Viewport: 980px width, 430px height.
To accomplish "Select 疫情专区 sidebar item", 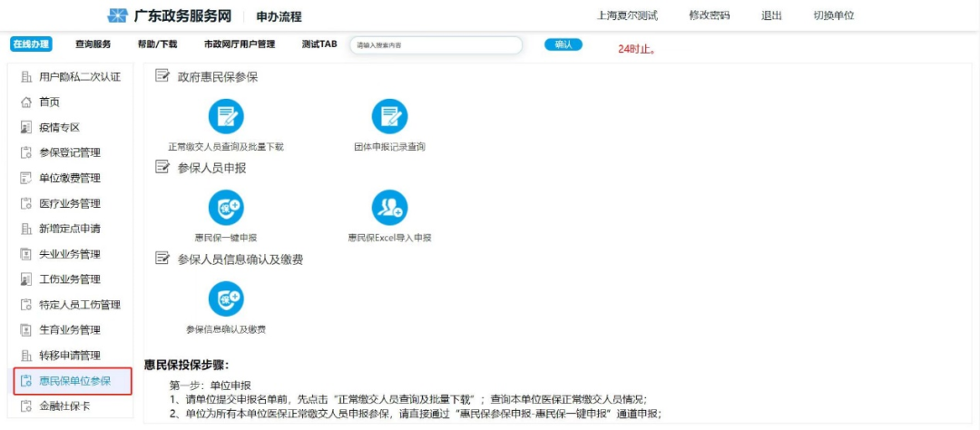I will pos(59,128).
